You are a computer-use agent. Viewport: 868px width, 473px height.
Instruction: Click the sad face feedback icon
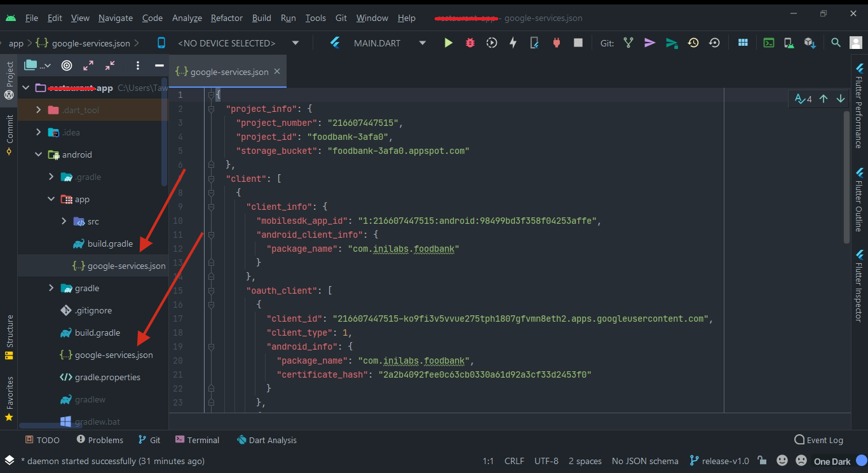click(x=801, y=460)
